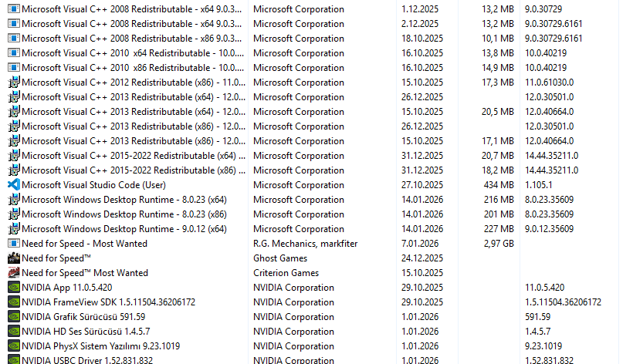This screenshot has height=364, width=633.
Task: Click the version value '11.0.61030.0'
Action: [550, 83]
